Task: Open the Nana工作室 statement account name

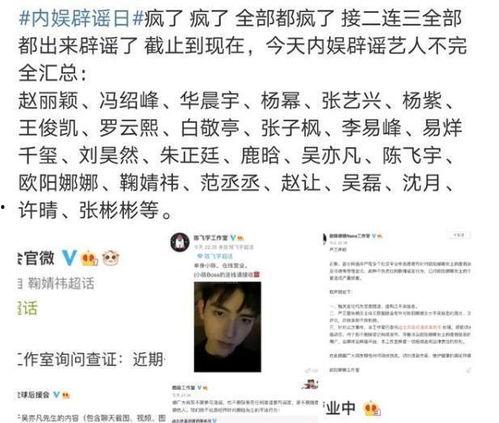Action: (350, 236)
